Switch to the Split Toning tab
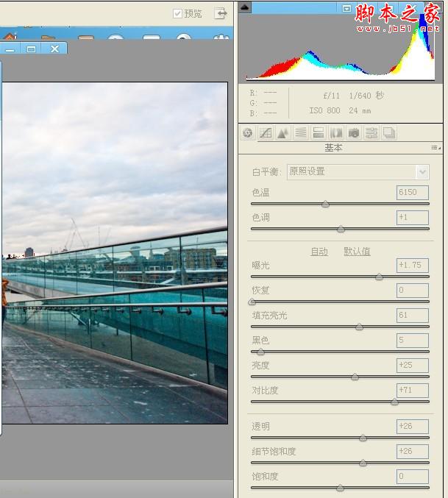This screenshot has width=448, height=498. (x=318, y=132)
